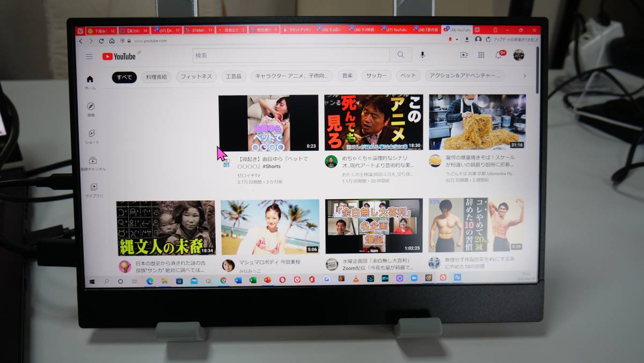Switch to the 下関 browser tab
The width and height of the screenshot is (644, 363).
pos(101,31)
